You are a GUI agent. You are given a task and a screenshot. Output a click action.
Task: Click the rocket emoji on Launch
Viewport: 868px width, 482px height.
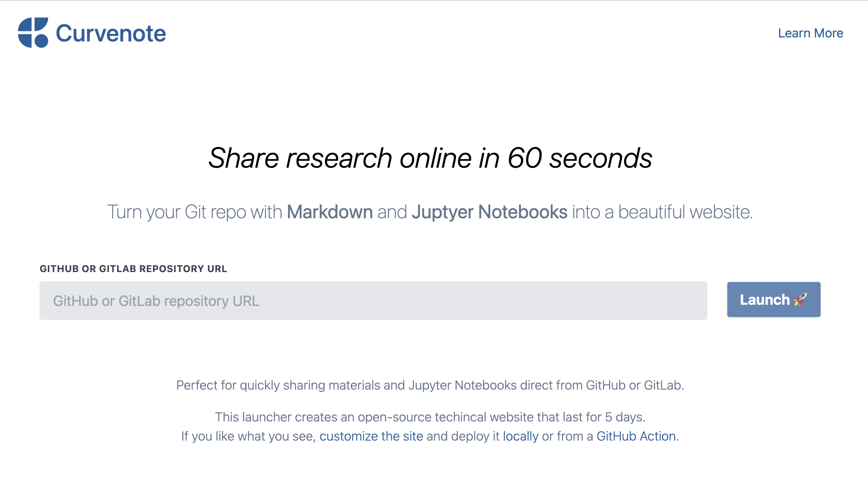800,300
